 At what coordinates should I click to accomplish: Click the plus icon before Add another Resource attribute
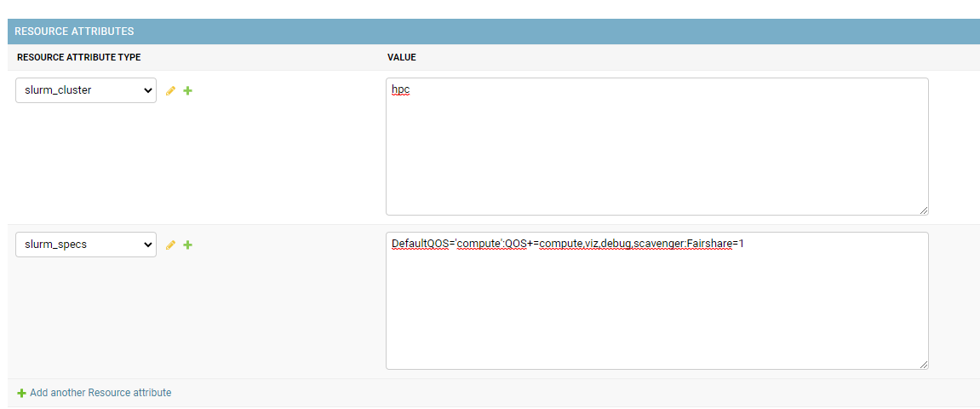click(x=22, y=394)
